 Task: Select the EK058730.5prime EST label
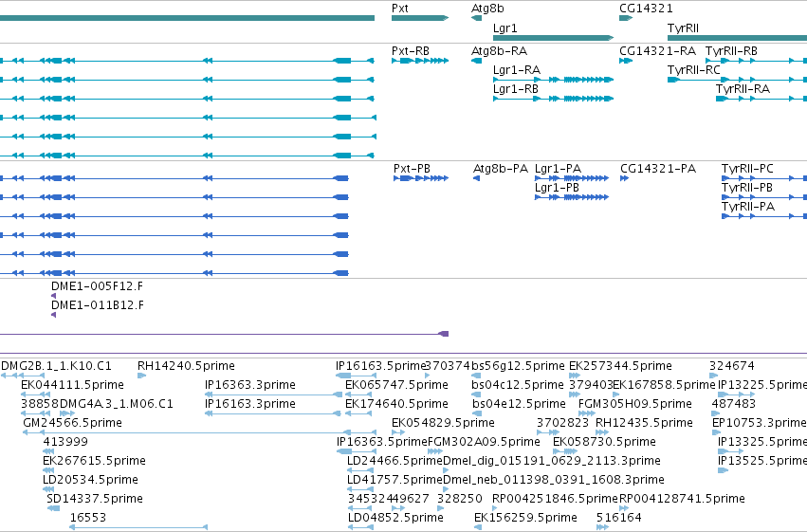click(x=604, y=442)
